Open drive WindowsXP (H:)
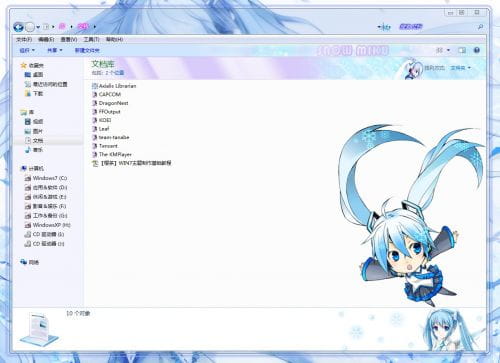The height and width of the screenshot is (363, 500). 47,225
